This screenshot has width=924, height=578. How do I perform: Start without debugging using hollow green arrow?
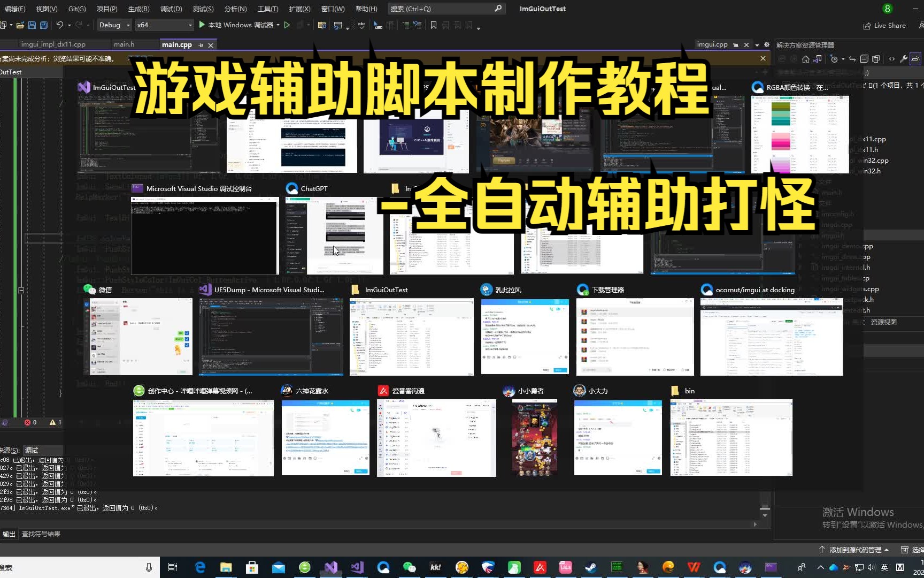[x=287, y=25]
